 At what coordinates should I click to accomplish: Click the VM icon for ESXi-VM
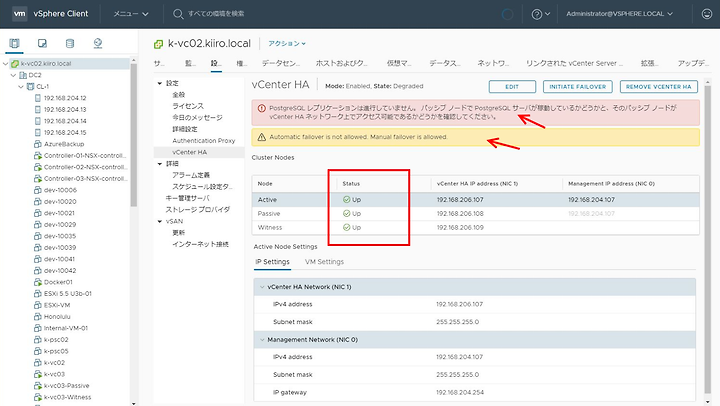click(x=38, y=305)
